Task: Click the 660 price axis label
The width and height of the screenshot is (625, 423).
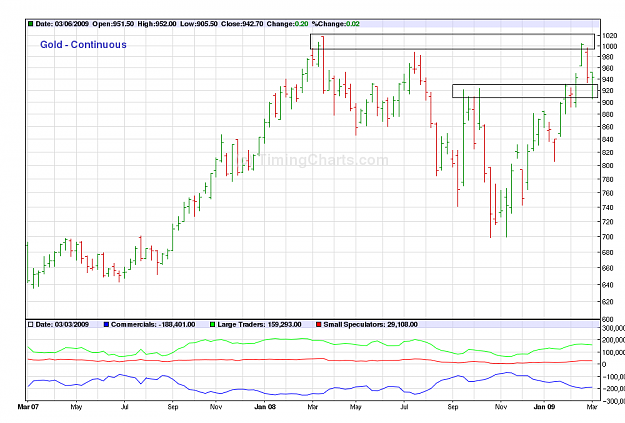Action: point(607,268)
